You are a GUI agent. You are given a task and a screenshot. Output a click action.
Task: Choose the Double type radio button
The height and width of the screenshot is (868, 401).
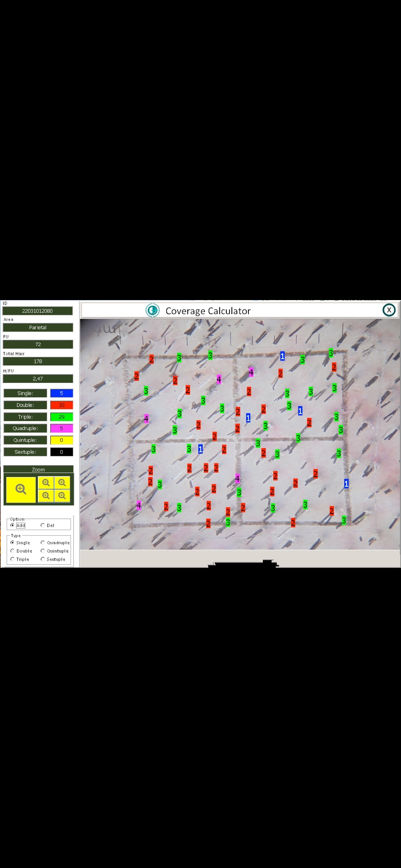point(12,551)
